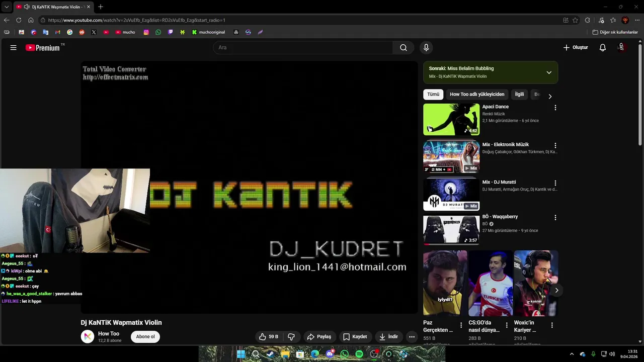
Task: Open options menu for Apaci Dance
Action: 555,108
